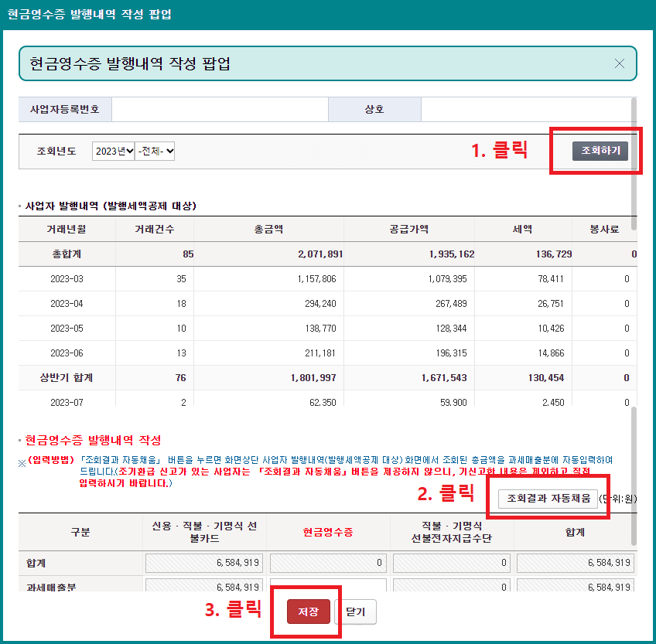Close the popup using the X icon

click(619, 64)
